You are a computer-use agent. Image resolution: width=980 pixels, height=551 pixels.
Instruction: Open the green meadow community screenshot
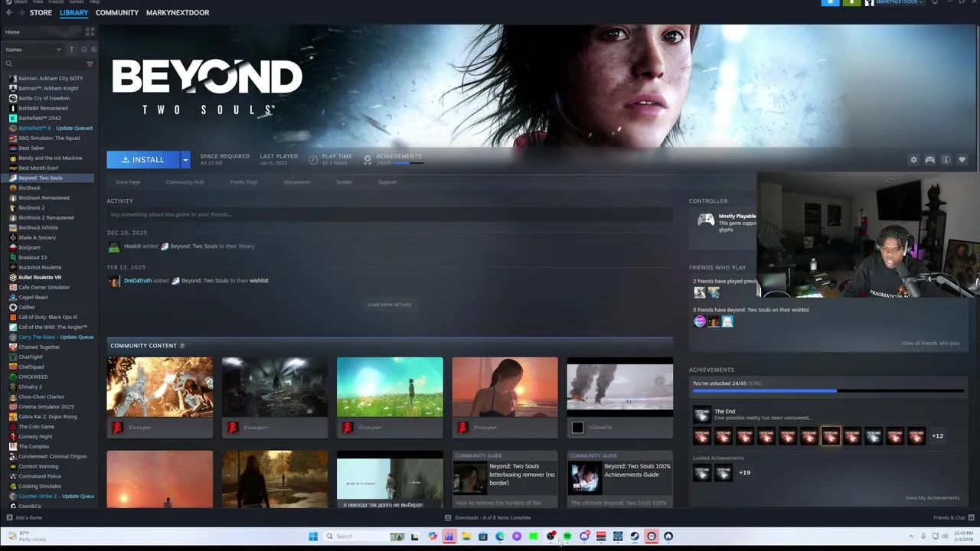coord(390,387)
